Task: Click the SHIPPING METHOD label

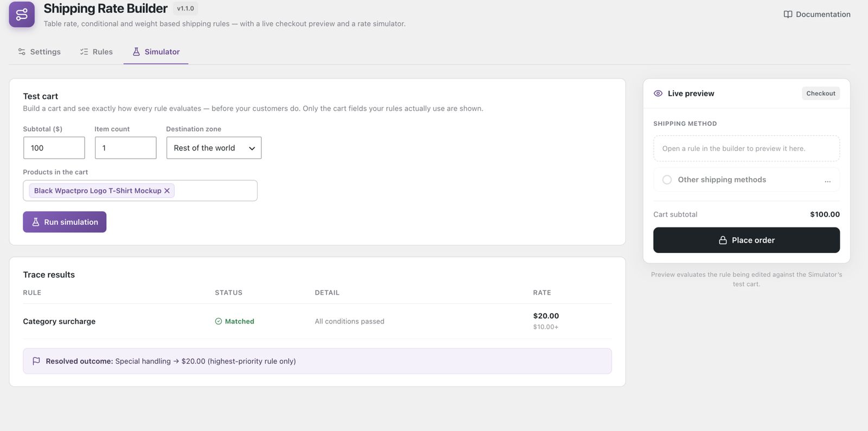Action: coord(685,124)
